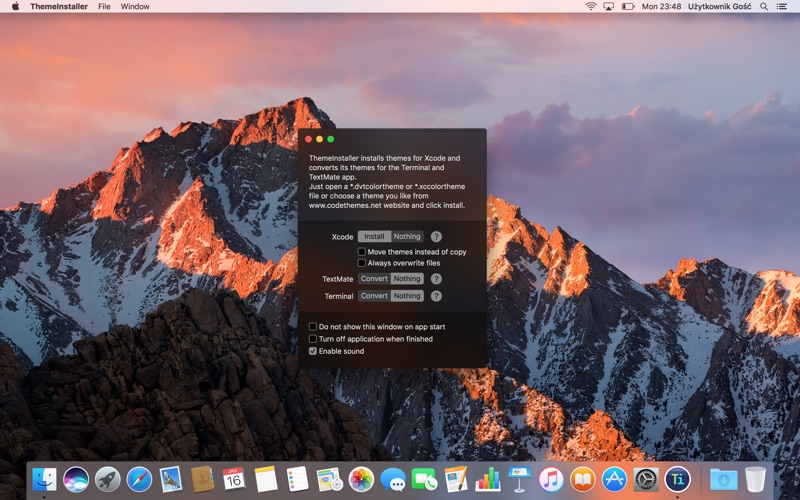Open Safari compass icon
Viewport: 800px width, 500px height.
point(139,480)
